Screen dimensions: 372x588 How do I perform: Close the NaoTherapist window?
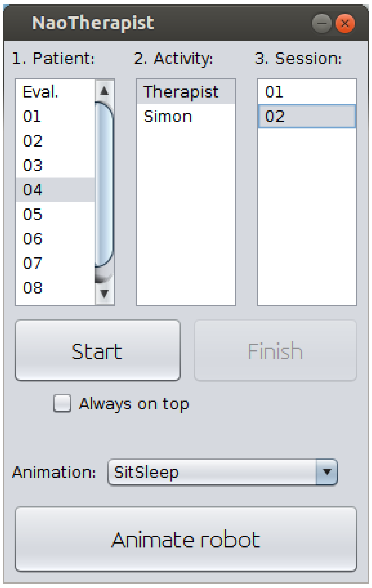click(x=345, y=24)
